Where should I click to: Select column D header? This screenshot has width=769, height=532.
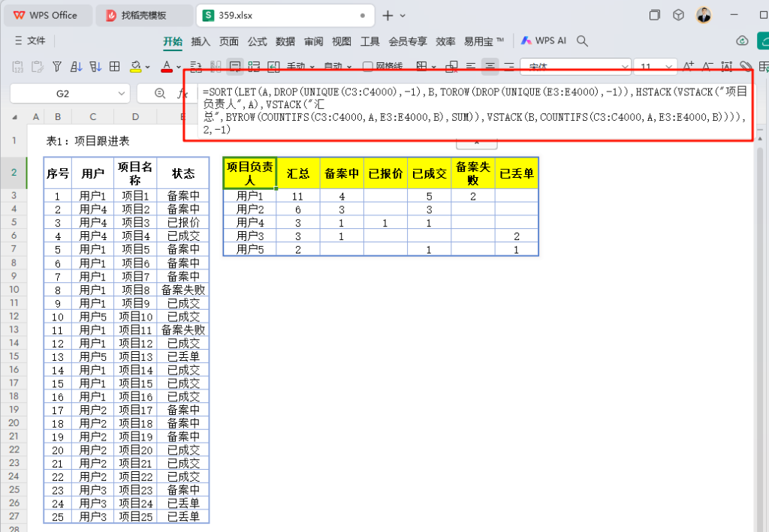pos(135,117)
